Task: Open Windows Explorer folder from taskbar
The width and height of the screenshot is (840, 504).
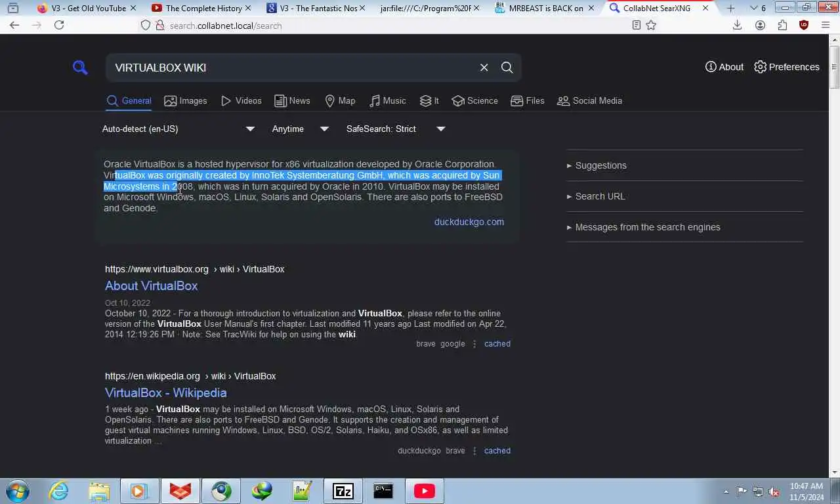Action: pyautogui.click(x=99, y=491)
